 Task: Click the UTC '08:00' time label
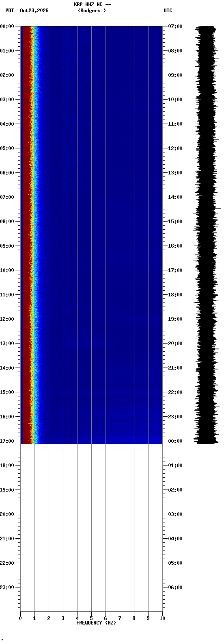[175, 51]
